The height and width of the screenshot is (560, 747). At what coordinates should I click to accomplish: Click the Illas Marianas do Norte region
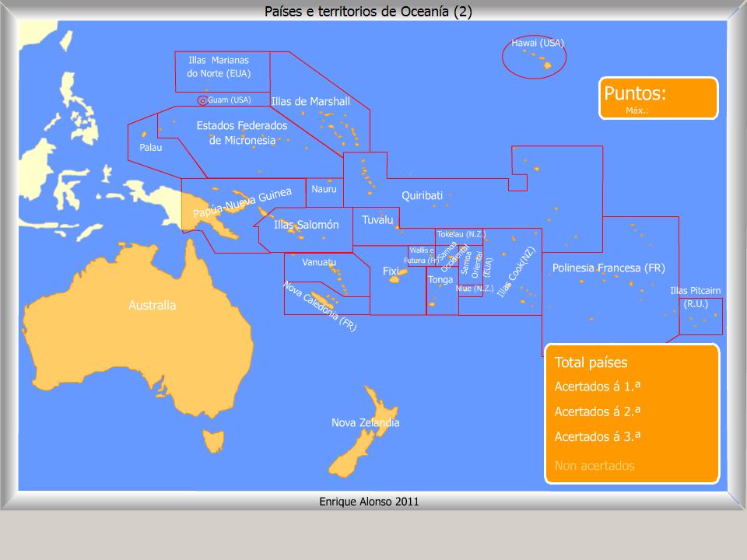pyautogui.click(x=223, y=71)
